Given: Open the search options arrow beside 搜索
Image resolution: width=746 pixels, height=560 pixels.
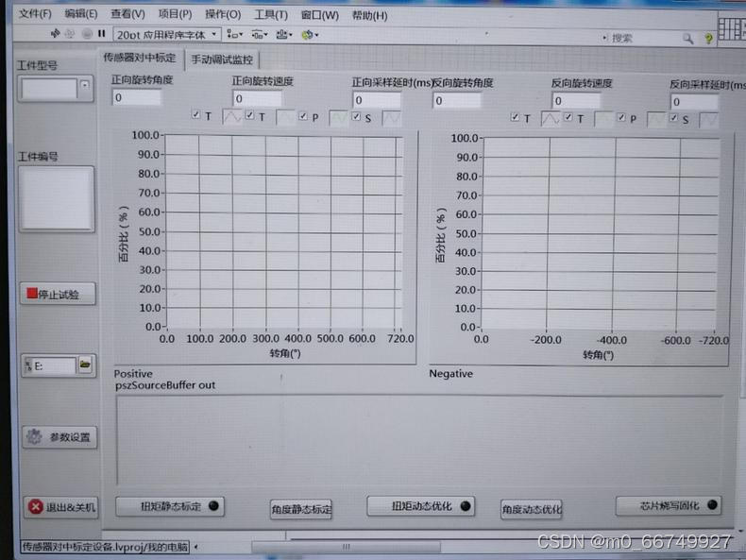Looking at the screenshot, I should click(x=604, y=37).
